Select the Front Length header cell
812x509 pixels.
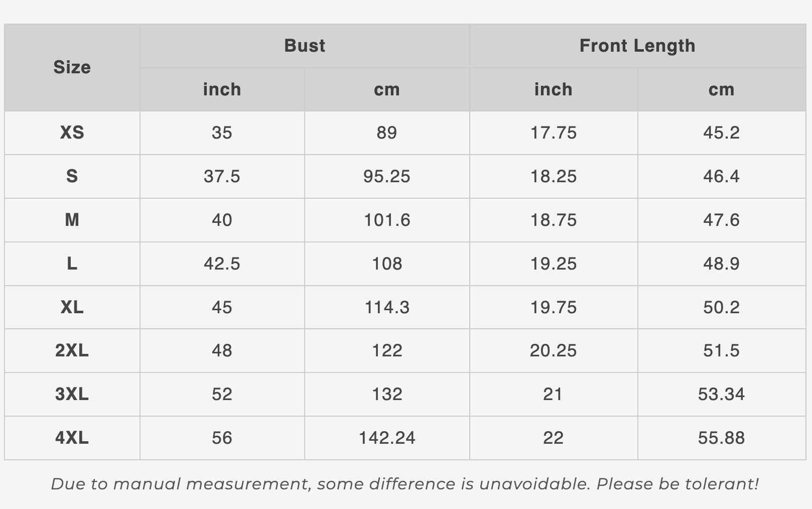click(x=637, y=46)
